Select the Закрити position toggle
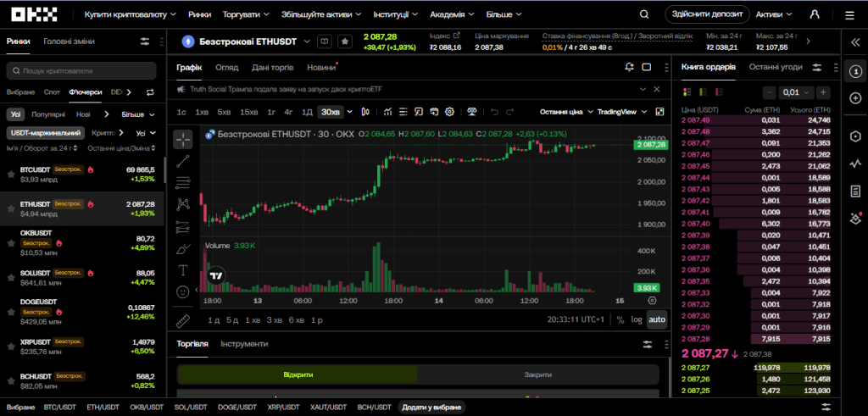Screen dimensions: 868x416 [x=537, y=374]
